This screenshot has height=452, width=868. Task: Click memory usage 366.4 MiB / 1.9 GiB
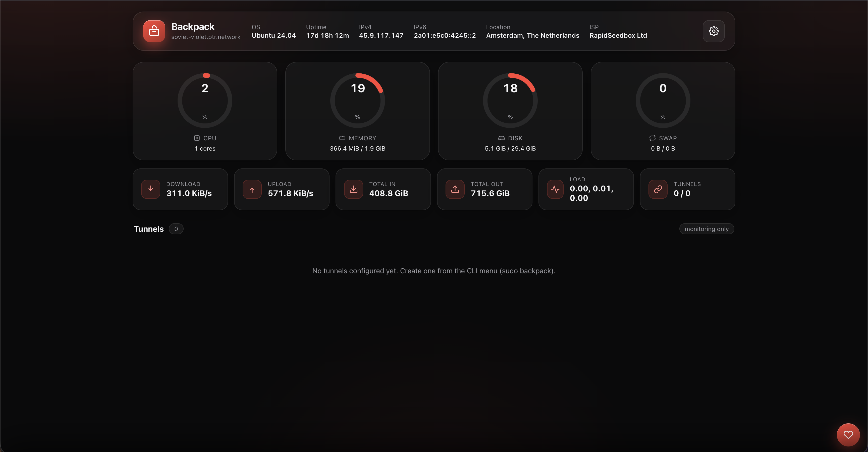coord(357,148)
